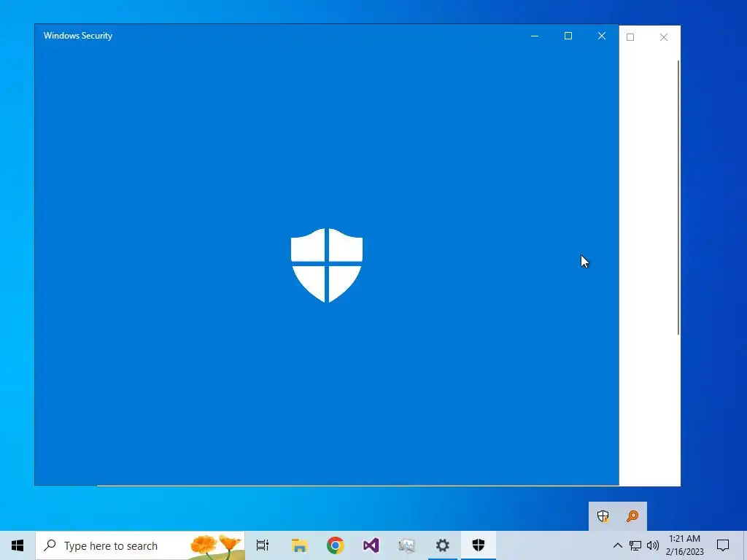The height and width of the screenshot is (560, 747).
Task: Close the Windows Security window
Action: click(x=602, y=36)
